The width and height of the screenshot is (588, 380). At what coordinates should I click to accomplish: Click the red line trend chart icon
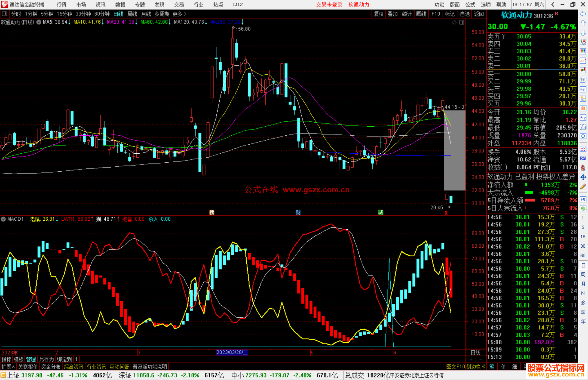click(x=583, y=61)
